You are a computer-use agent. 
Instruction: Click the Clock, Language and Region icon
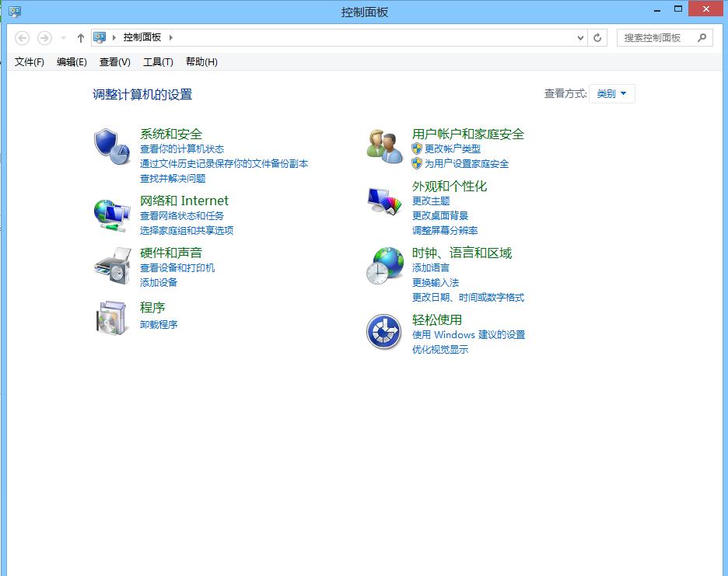[x=384, y=266]
